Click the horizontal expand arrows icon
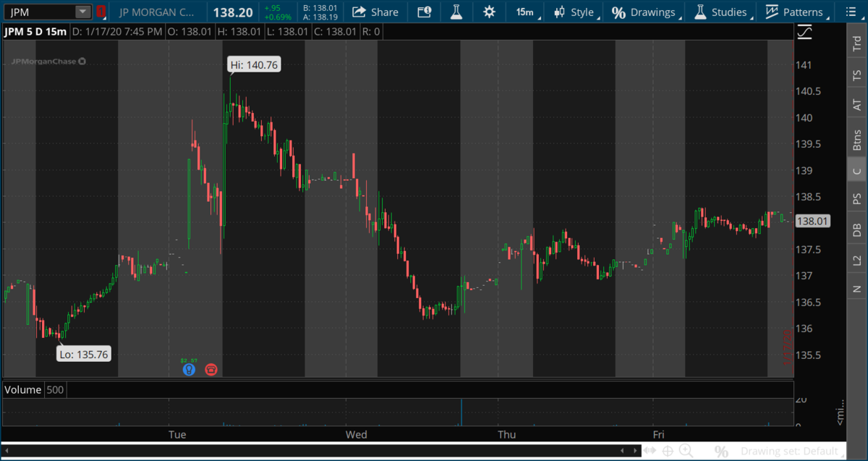The width and height of the screenshot is (868, 461). [x=650, y=452]
